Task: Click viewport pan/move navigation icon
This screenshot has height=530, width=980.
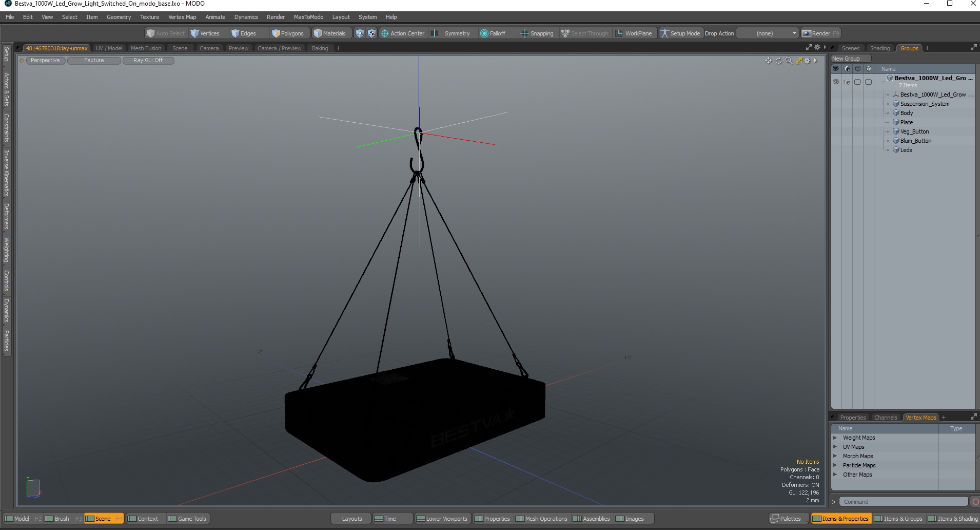Action: (768, 61)
